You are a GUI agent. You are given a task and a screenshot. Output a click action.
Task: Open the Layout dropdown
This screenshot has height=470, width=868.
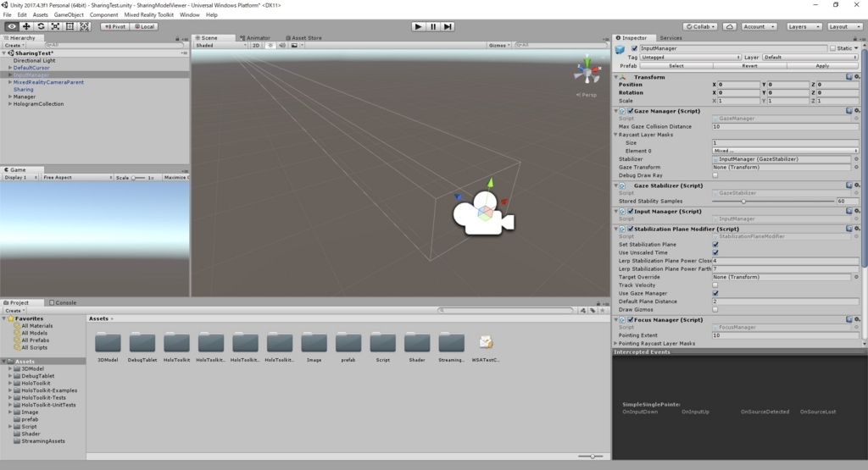pos(845,26)
